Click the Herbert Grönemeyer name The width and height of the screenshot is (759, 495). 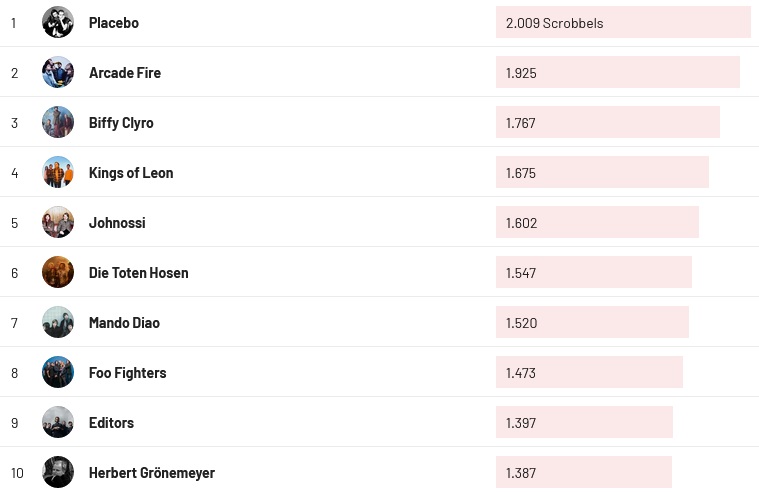coord(151,473)
